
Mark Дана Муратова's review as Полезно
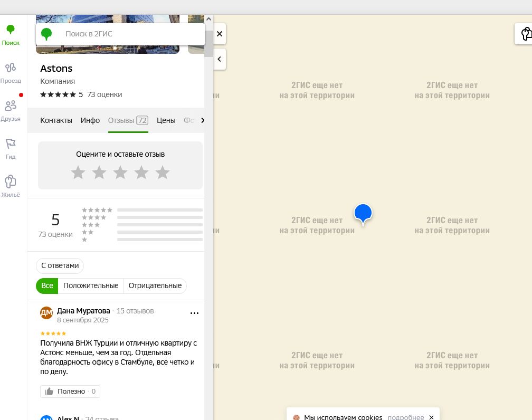pyautogui.click(x=70, y=392)
